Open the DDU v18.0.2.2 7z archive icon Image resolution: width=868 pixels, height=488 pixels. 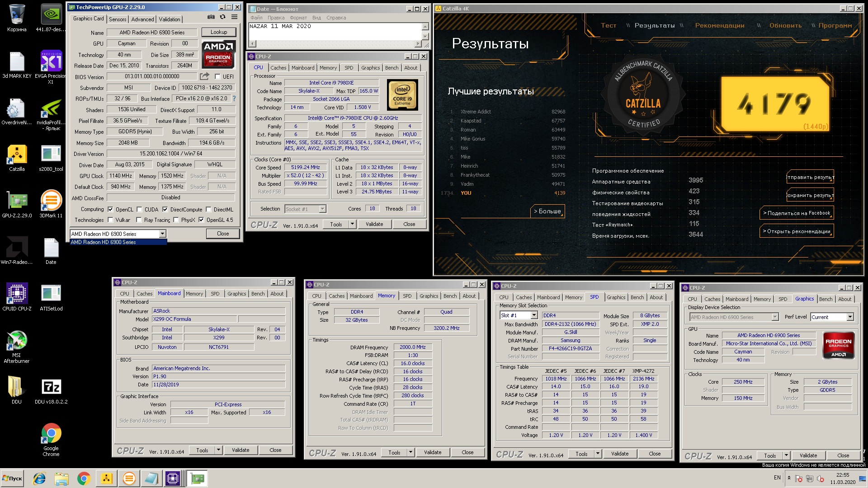coord(51,391)
